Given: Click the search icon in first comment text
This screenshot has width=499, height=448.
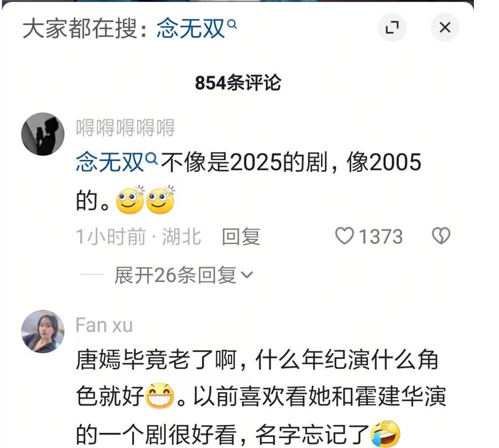Looking at the screenshot, I should (x=151, y=158).
